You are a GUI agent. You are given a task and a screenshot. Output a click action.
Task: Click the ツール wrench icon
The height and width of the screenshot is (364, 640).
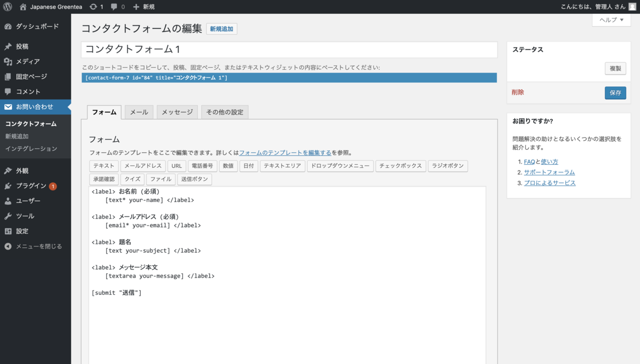pyautogui.click(x=8, y=216)
